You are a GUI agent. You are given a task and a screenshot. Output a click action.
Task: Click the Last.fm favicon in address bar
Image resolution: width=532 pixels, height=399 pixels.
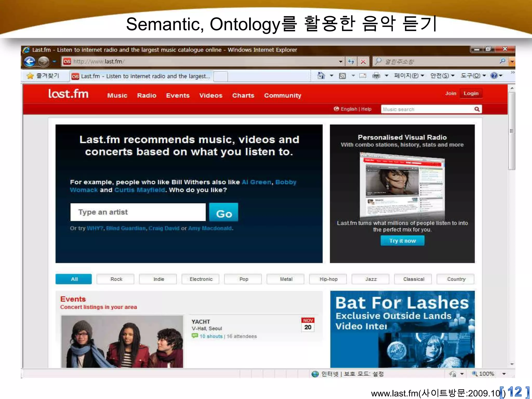(x=67, y=62)
